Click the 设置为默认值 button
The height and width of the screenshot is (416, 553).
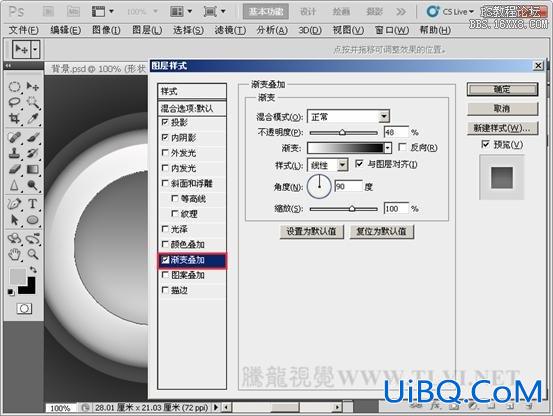click(311, 232)
